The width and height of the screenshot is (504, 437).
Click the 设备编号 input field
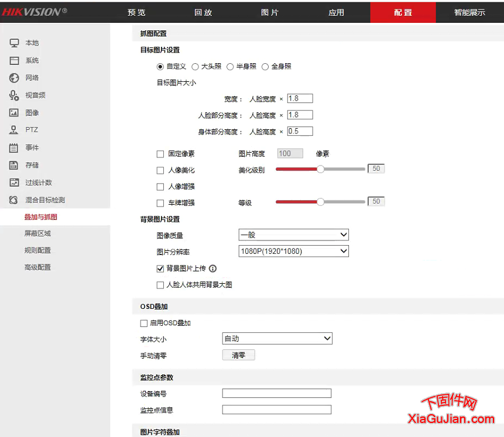[x=276, y=393]
